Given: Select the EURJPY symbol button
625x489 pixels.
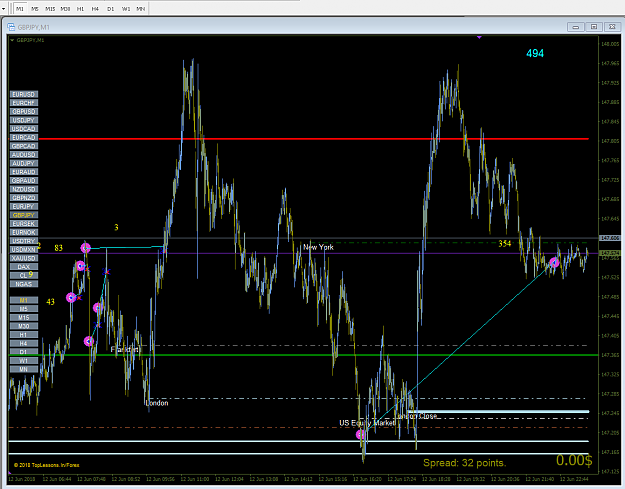Looking at the screenshot, I should [24, 206].
